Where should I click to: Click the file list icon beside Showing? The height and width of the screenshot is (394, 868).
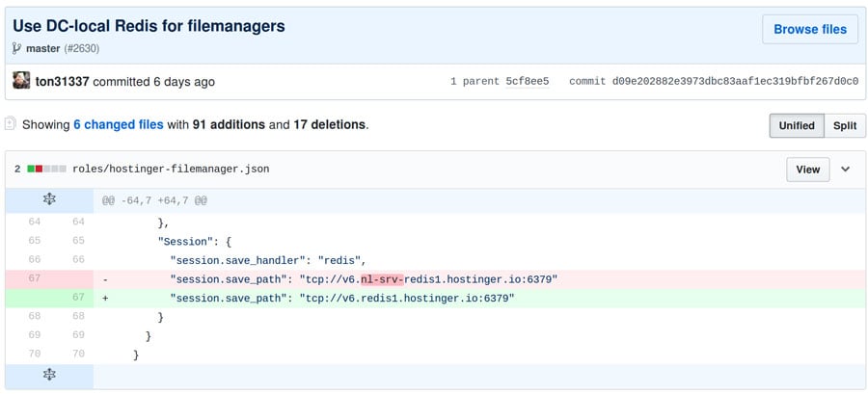tap(10, 123)
